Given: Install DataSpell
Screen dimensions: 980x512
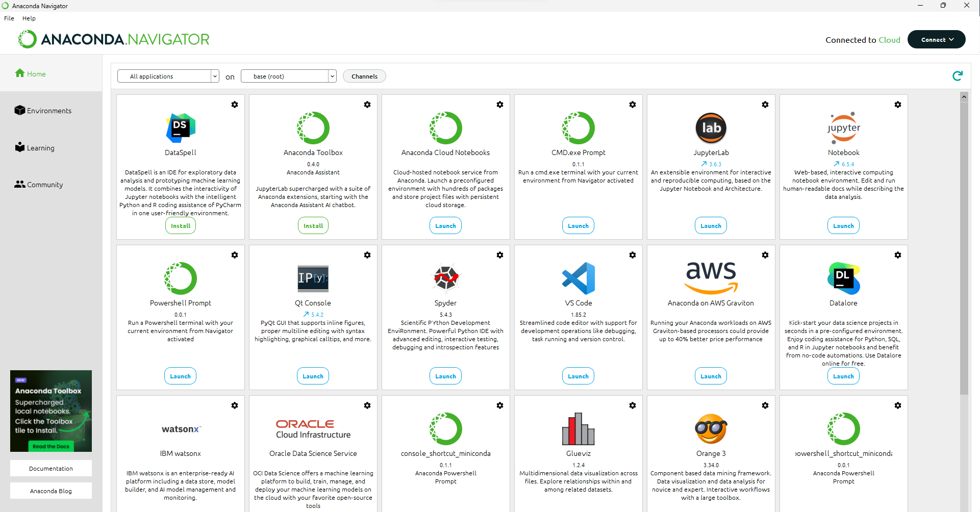Looking at the screenshot, I should point(181,226).
